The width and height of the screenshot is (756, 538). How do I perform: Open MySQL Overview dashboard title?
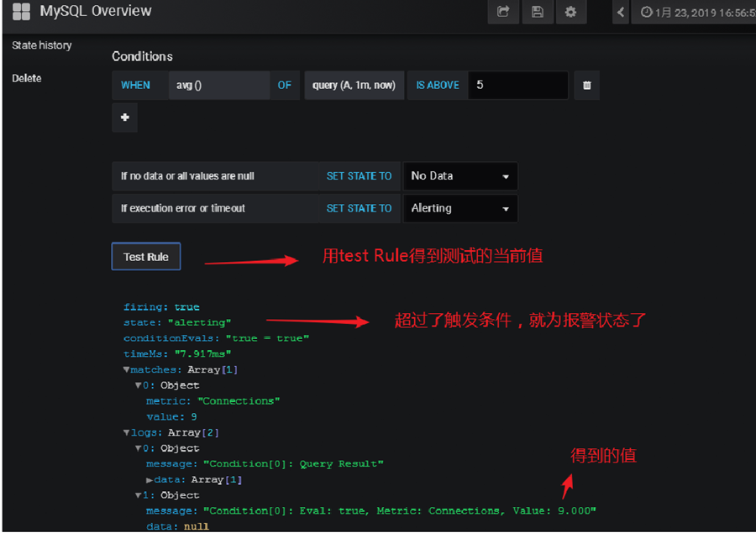click(96, 11)
